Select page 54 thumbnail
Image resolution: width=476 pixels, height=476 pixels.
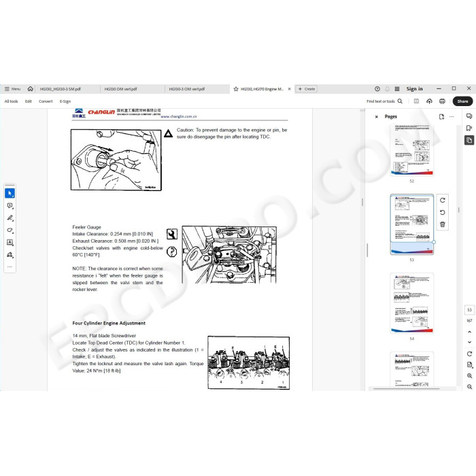pos(411,303)
